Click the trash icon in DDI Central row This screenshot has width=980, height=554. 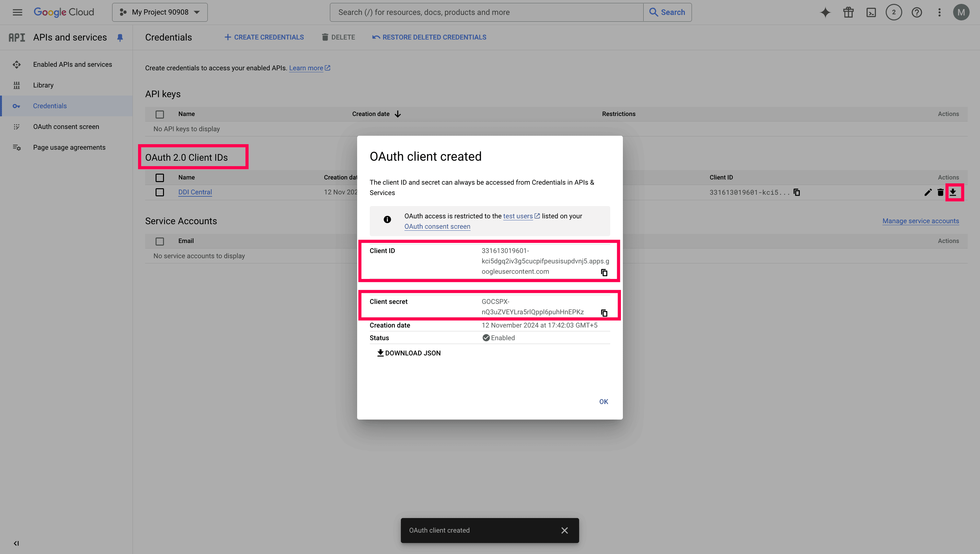pos(940,192)
